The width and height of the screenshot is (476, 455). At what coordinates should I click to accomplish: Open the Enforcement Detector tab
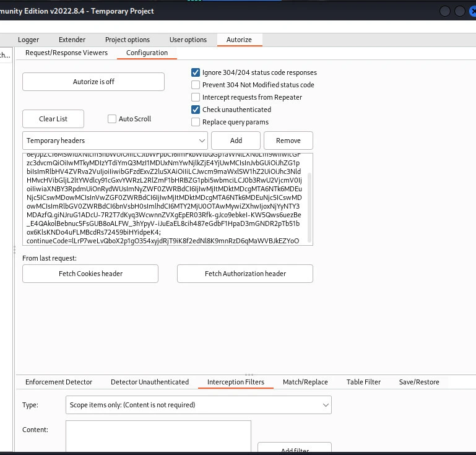click(59, 382)
